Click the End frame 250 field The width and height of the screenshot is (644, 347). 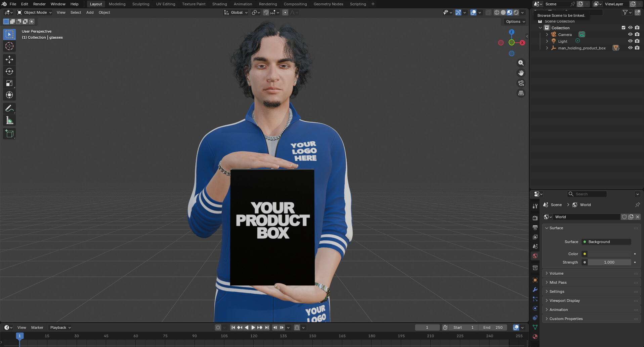point(492,327)
